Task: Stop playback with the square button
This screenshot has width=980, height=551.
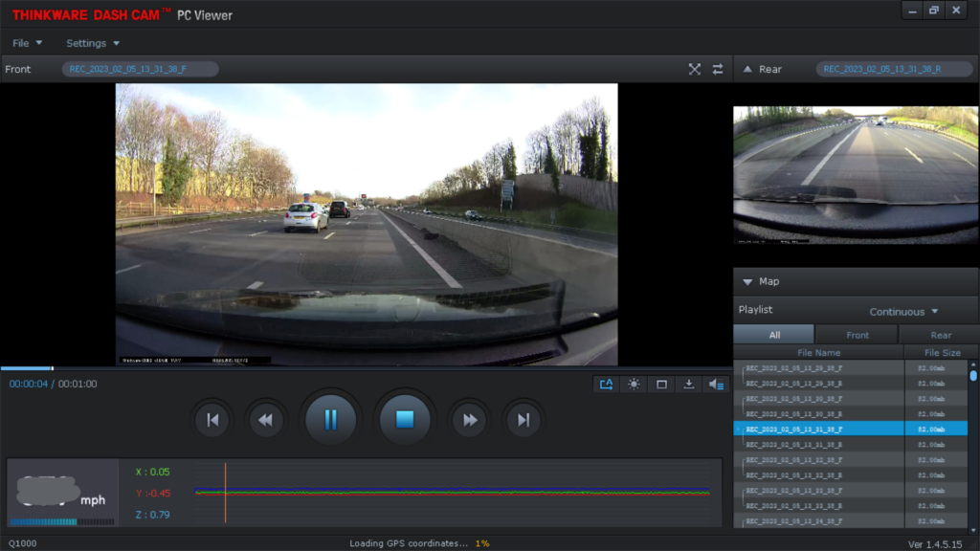Action: (x=405, y=420)
